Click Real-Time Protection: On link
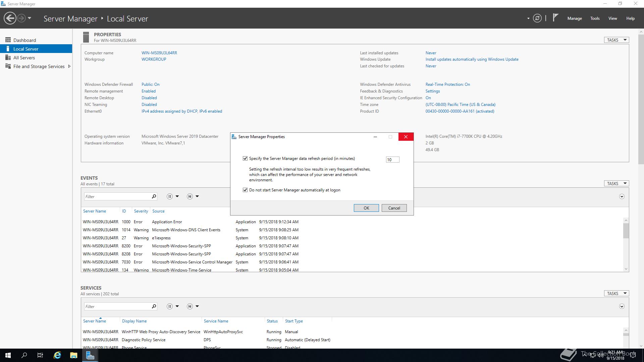The image size is (644, 362). pyautogui.click(x=448, y=84)
